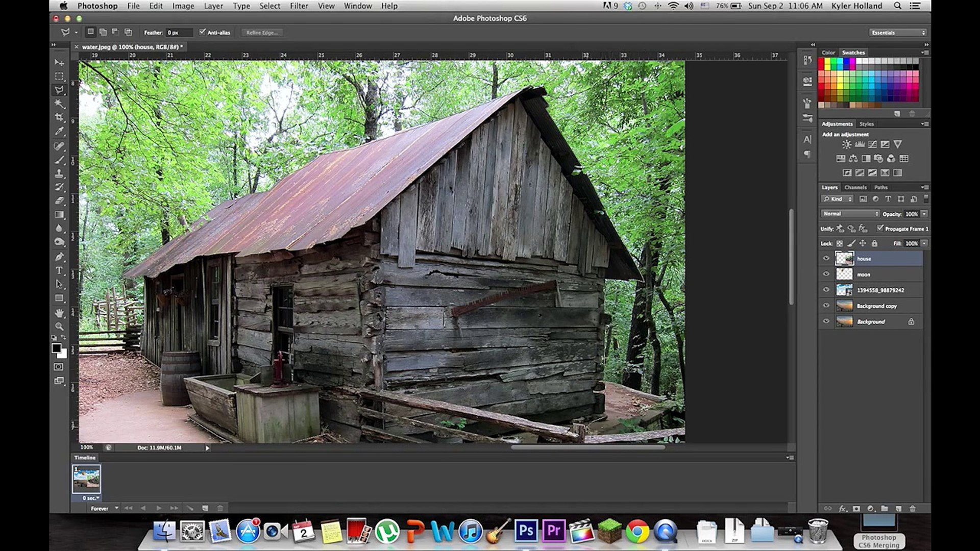Open the Filter menu
Image resolution: width=980 pixels, height=551 pixels.
tap(299, 6)
